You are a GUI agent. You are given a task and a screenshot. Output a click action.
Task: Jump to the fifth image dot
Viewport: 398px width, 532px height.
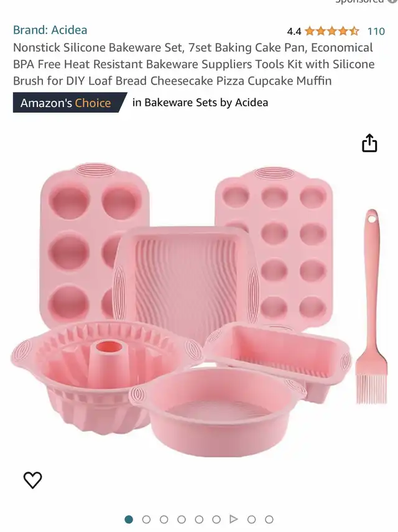click(200, 520)
